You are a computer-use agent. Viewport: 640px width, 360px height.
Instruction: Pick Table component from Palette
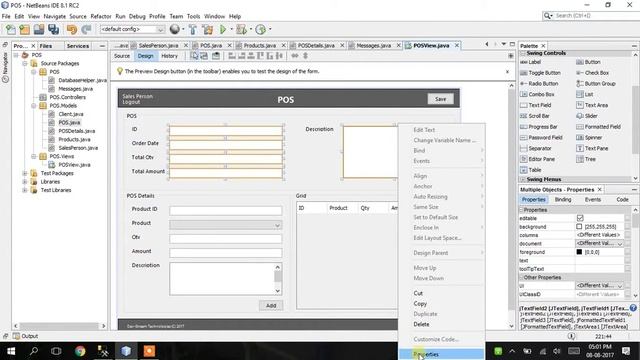531,170
